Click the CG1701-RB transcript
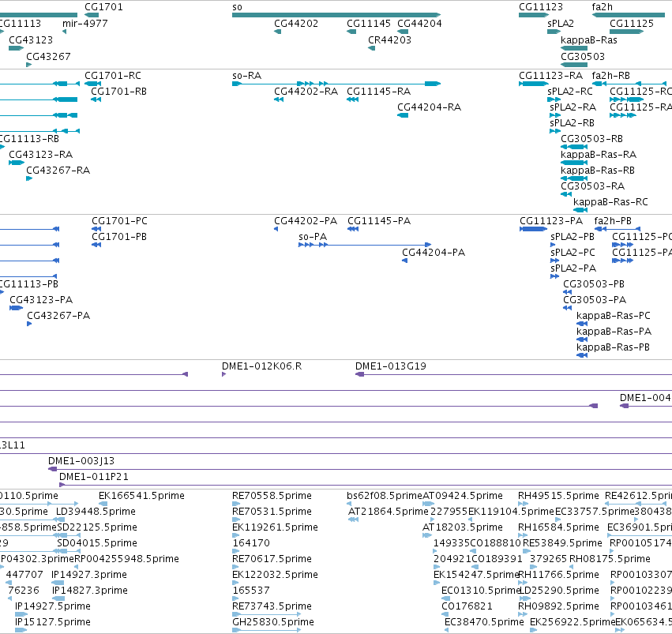672x634 pixels. (x=96, y=99)
